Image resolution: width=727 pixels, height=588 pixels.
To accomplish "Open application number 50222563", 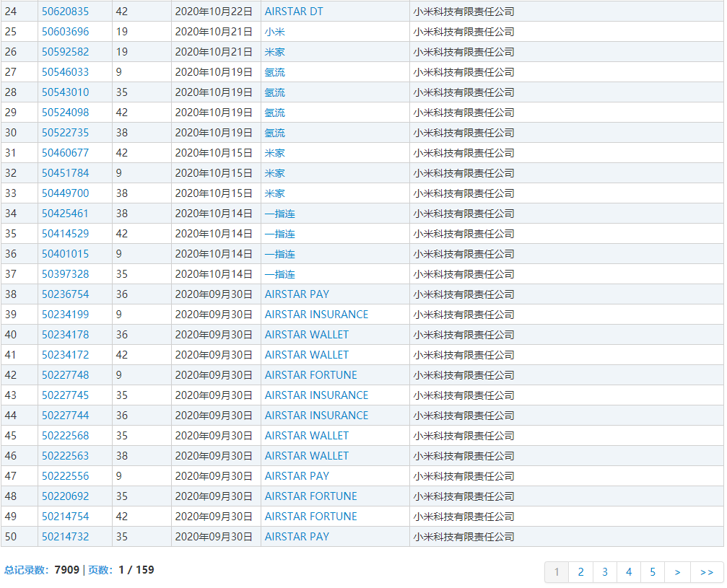I will [66, 456].
